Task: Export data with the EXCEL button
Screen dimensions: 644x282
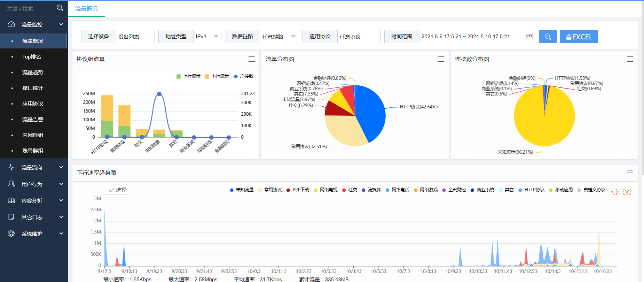Action: click(579, 37)
